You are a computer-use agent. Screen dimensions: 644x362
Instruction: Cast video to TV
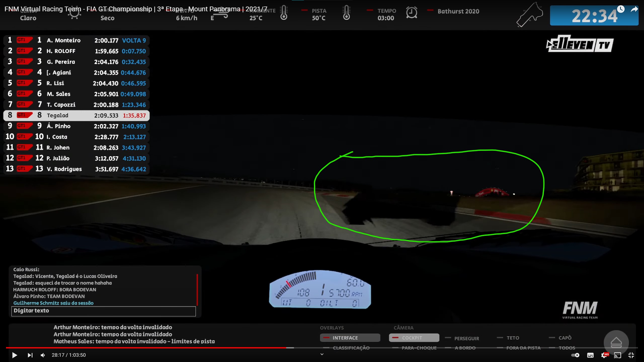tap(617, 355)
